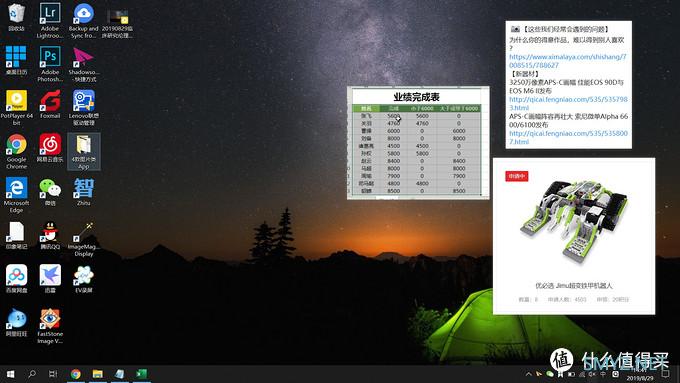Open the Shadowsocks paper-plane shortcut
Viewport: 680px width, 383px height.
click(83, 63)
